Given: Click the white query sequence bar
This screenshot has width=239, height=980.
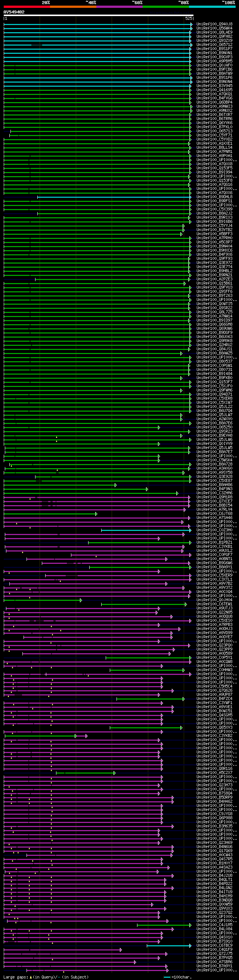Looking at the screenshot, I should click(x=99, y=16).
